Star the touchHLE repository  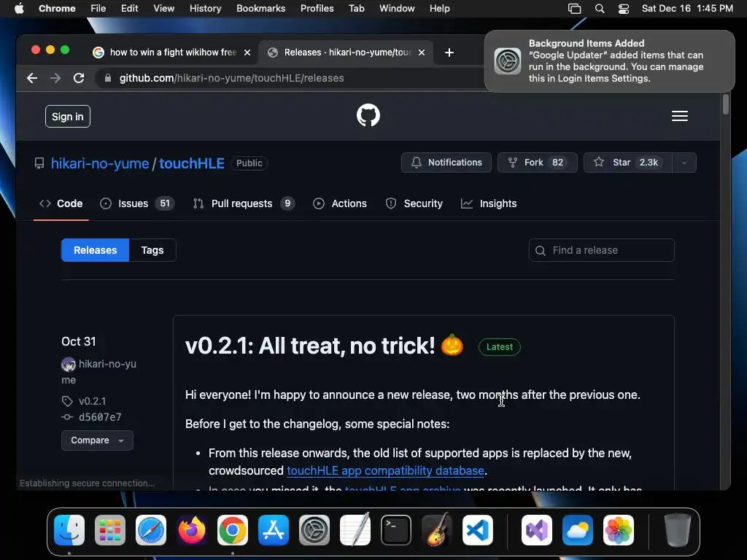coord(628,163)
